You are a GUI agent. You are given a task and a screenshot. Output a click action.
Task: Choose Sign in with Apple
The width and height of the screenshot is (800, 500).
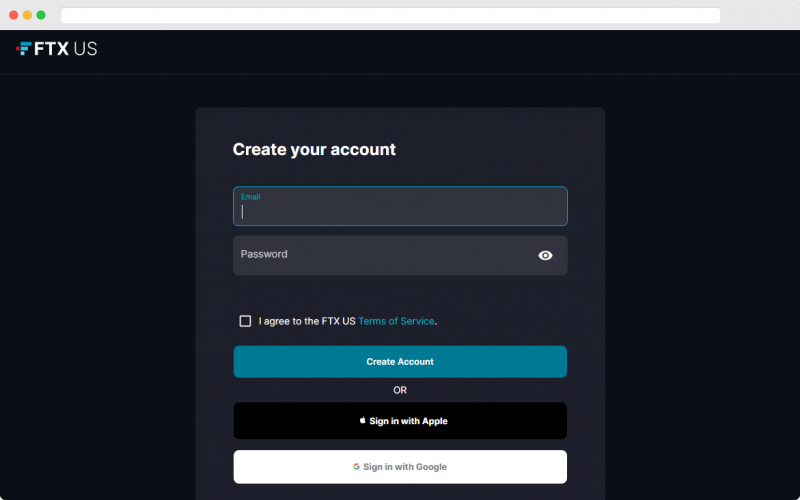tap(400, 421)
